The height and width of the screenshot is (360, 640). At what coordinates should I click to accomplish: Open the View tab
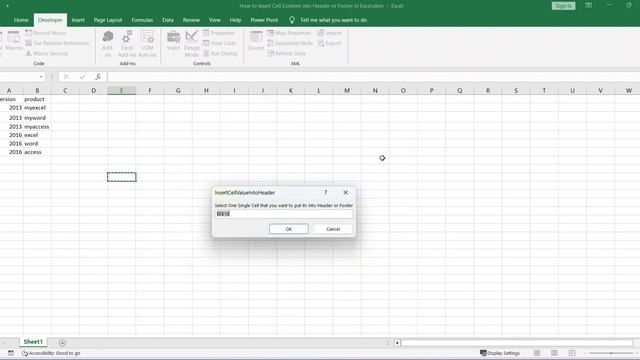214,20
